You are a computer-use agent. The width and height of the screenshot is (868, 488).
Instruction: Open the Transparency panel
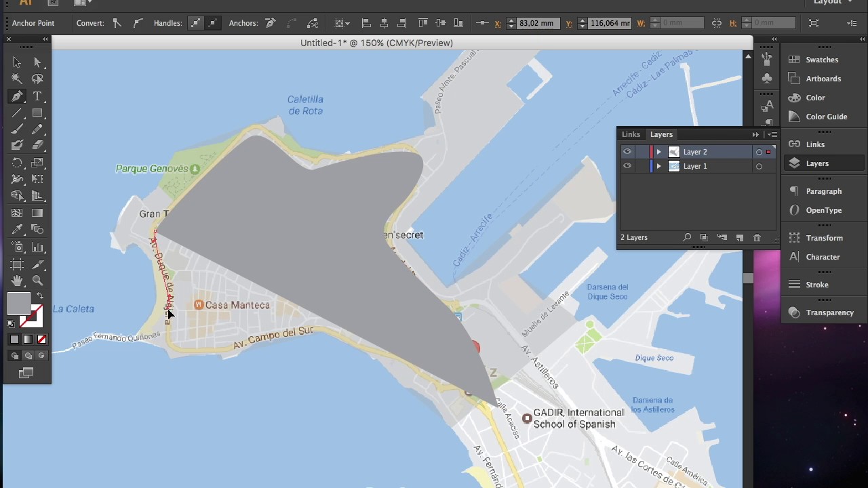coord(821,312)
